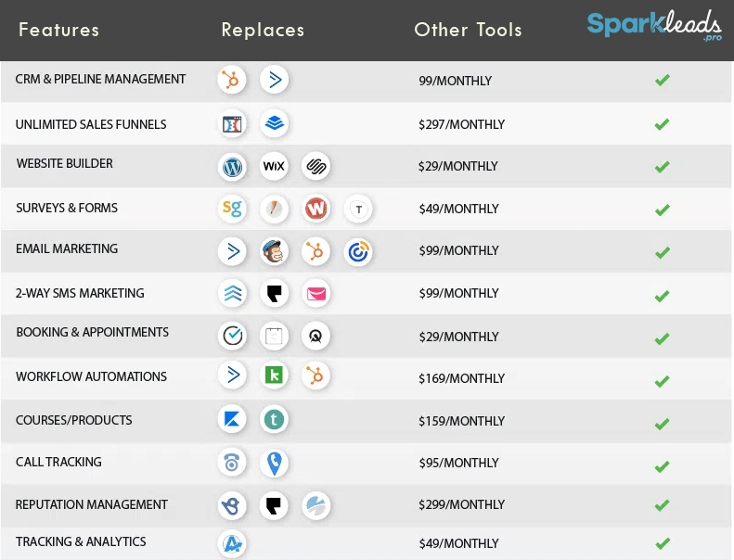Select the Squarespace icon in Website Builder row
This screenshot has height=560, width=734.
pyautogui.click(x=316, y=166)
